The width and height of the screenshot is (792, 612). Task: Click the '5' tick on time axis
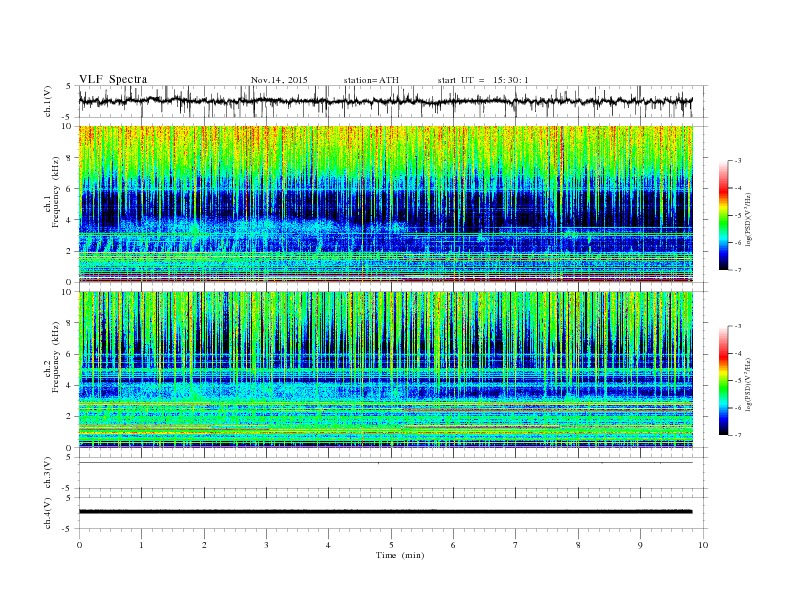391,545
